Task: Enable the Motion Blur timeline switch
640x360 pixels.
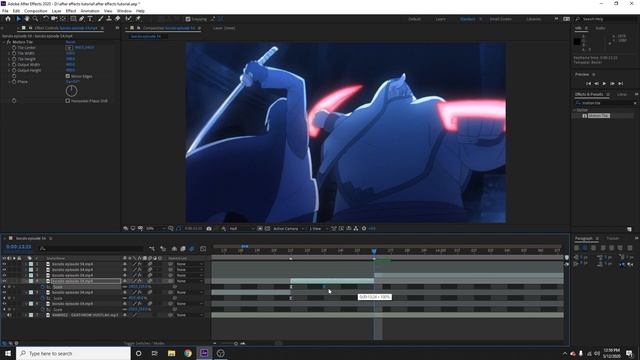Action: coord(191,249)
